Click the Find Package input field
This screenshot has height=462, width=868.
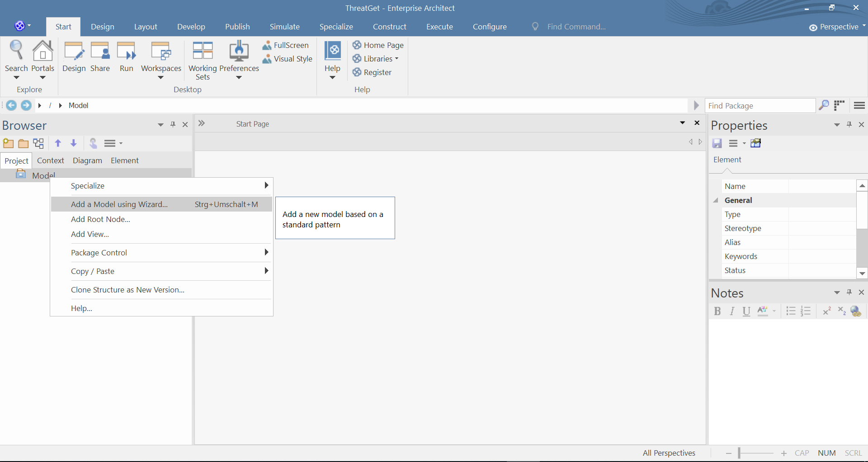click(x=760, y=106)
